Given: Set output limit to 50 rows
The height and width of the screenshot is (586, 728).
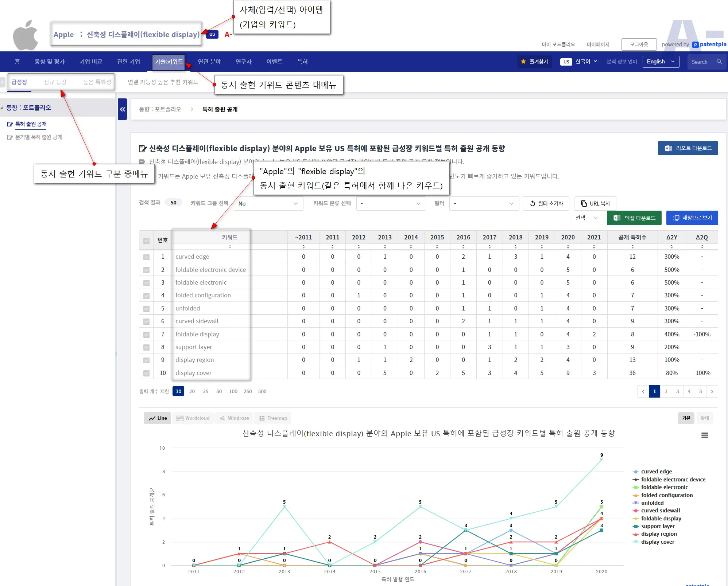Looking at the screenshot, I should pyautogui.click(x=219, y=391).
